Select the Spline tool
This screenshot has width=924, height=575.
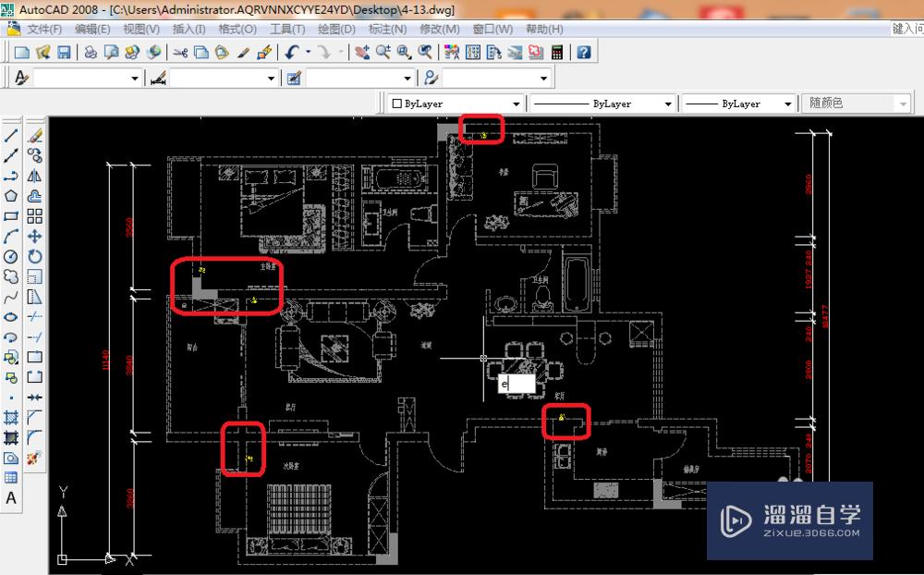click(11, 296)
